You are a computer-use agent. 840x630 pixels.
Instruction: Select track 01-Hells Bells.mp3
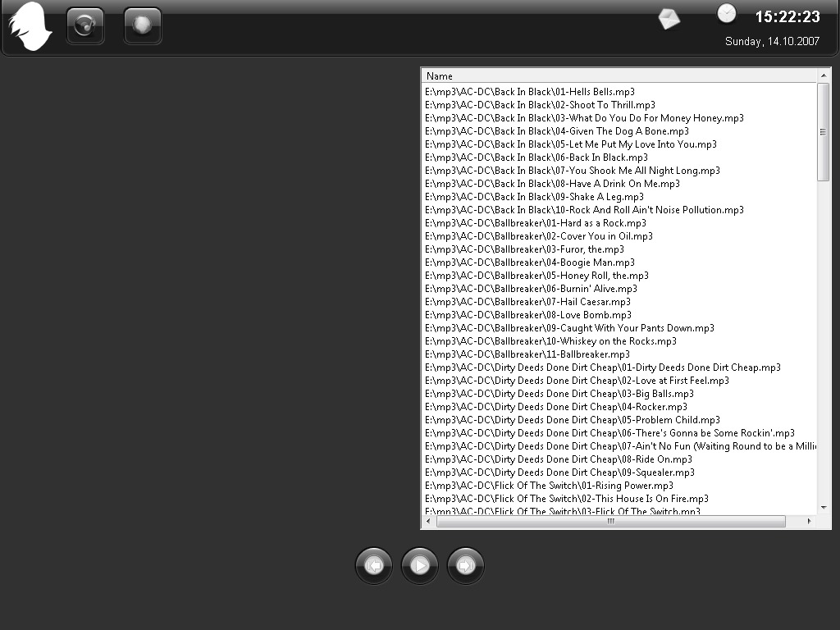pyautogui.click(x=530, y=92)
